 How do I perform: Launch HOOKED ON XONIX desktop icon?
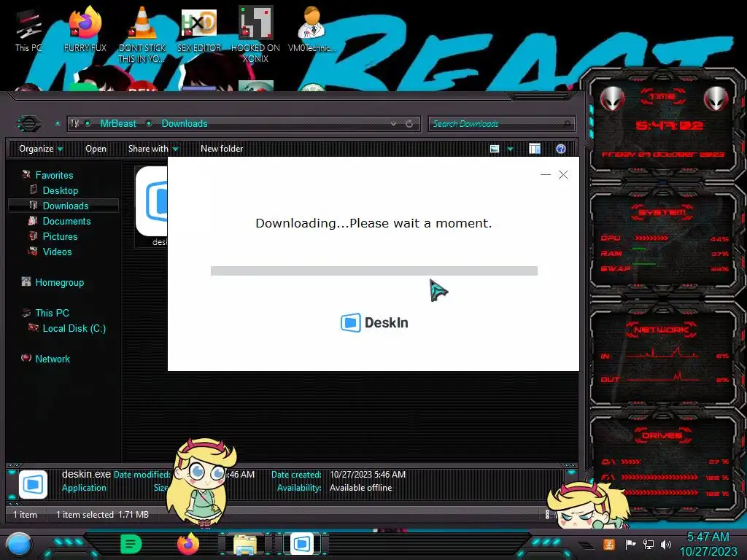pos(255,35)
